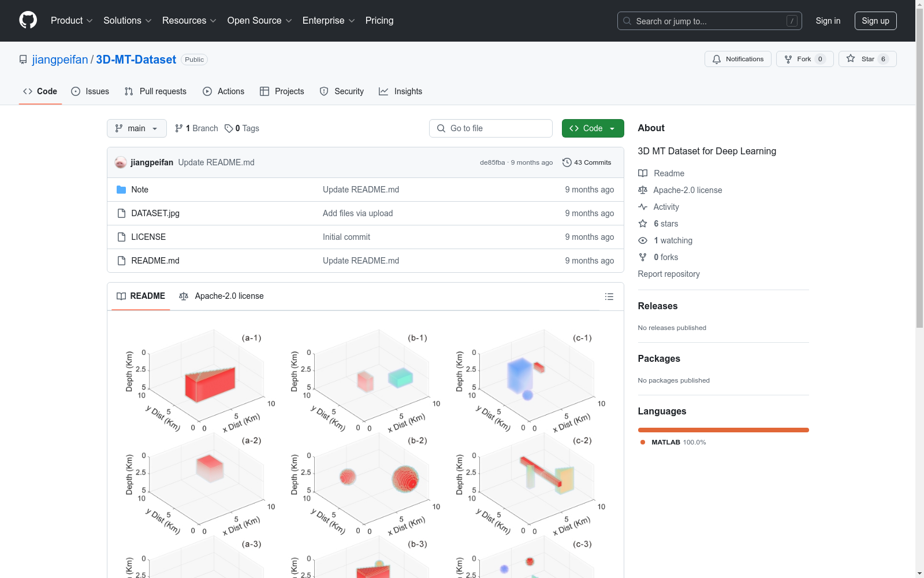This screenshot has height=578, width=924.
Task: Open the README outline list icon
Action: tap(609, 297)
